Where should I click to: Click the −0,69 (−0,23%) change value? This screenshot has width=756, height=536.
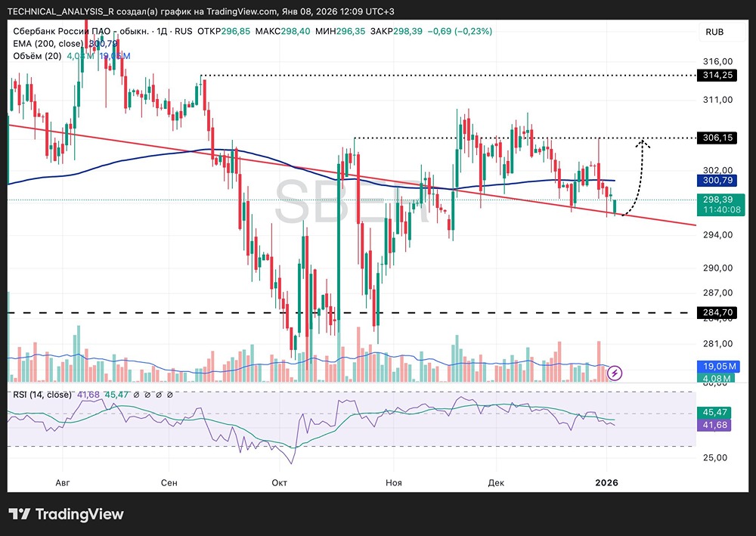(x=460, y=31)
